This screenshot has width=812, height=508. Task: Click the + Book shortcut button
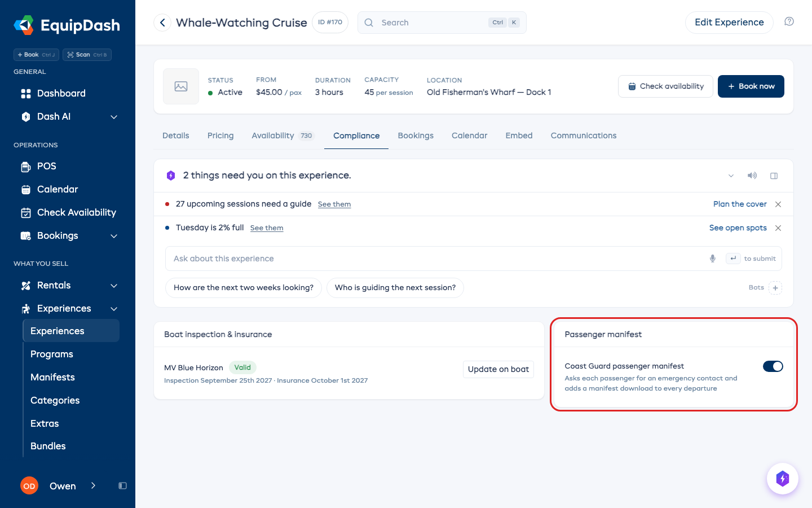[36, 55]
